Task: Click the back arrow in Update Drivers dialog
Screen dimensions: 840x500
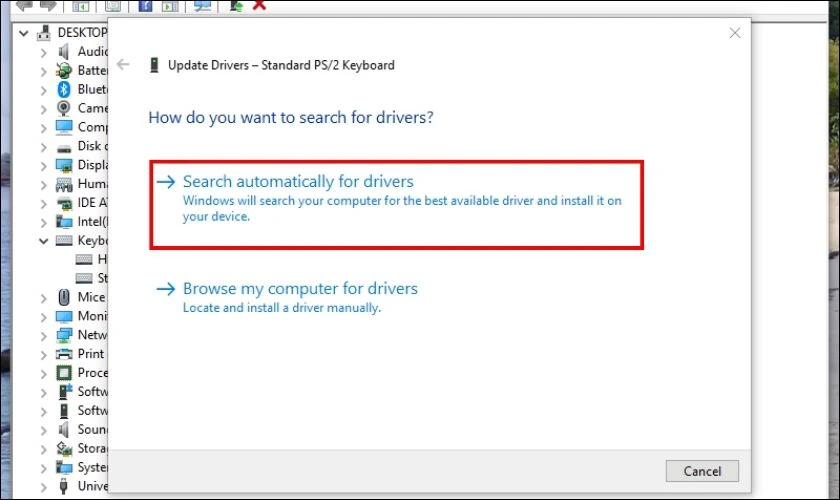Action: [123, 65]
